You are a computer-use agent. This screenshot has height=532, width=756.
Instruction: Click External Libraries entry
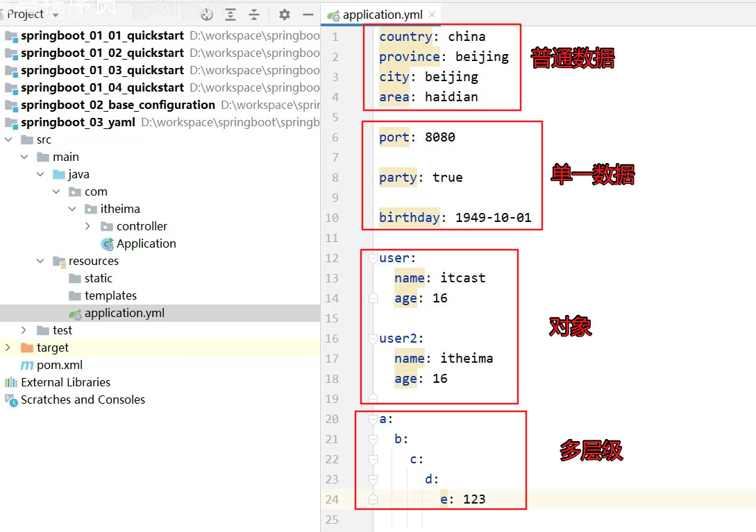click(x=67, y=382)
